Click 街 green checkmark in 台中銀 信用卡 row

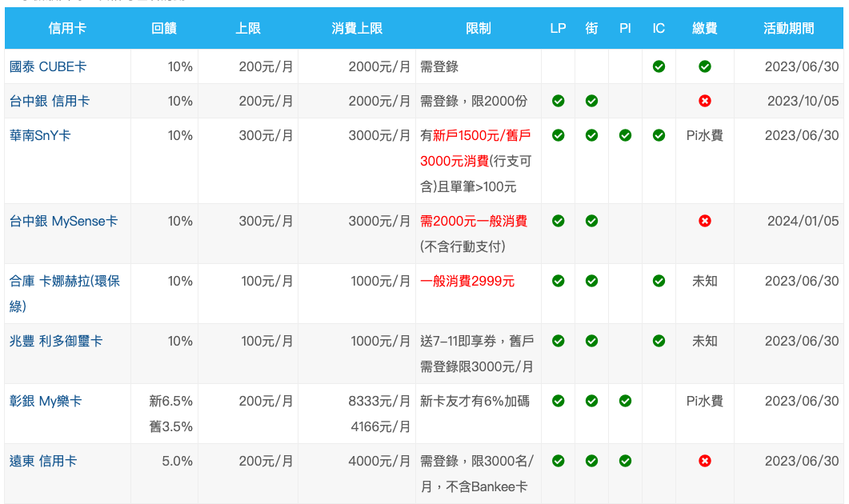point(592,102)
